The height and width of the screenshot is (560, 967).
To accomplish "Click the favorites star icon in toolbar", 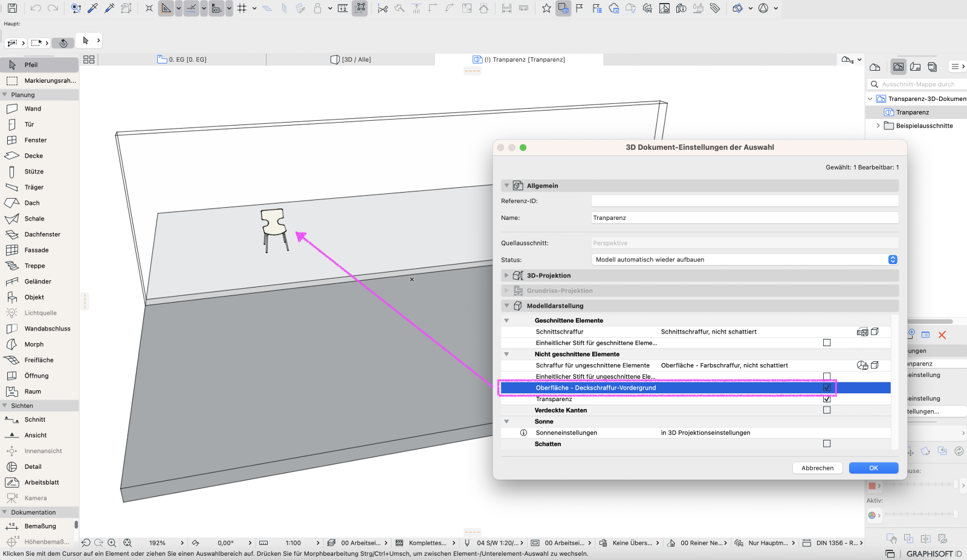I will click(546, 8).
